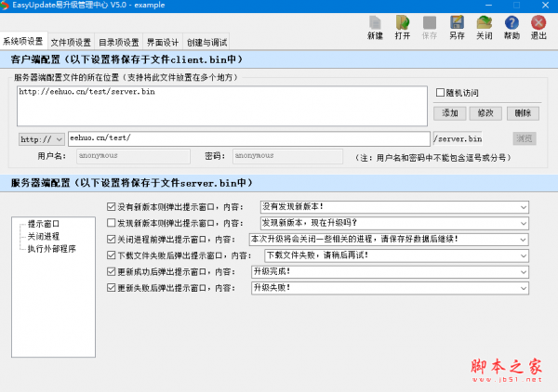Click the 修改 (Modify) button

tap(485, 113)
